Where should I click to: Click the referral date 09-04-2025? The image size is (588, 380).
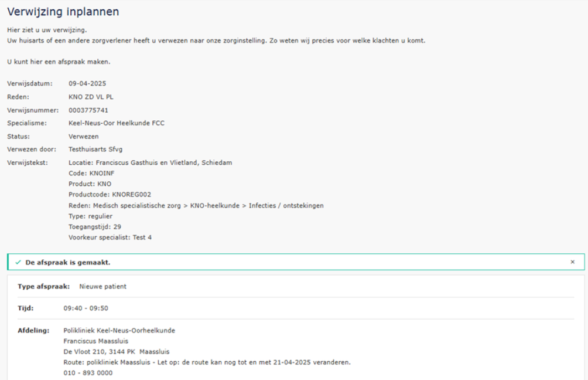[87, 83]
